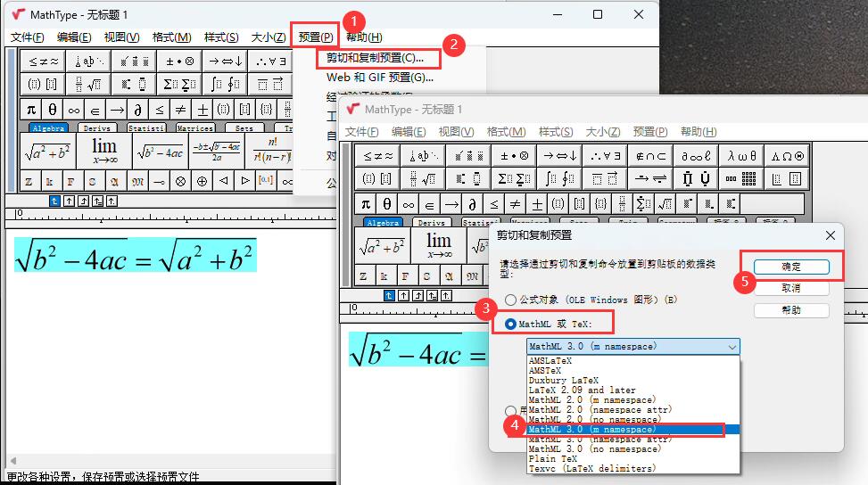868x485 pixels.
Task: Open operator symbols palette in left window
Action: tap(179, 62)
